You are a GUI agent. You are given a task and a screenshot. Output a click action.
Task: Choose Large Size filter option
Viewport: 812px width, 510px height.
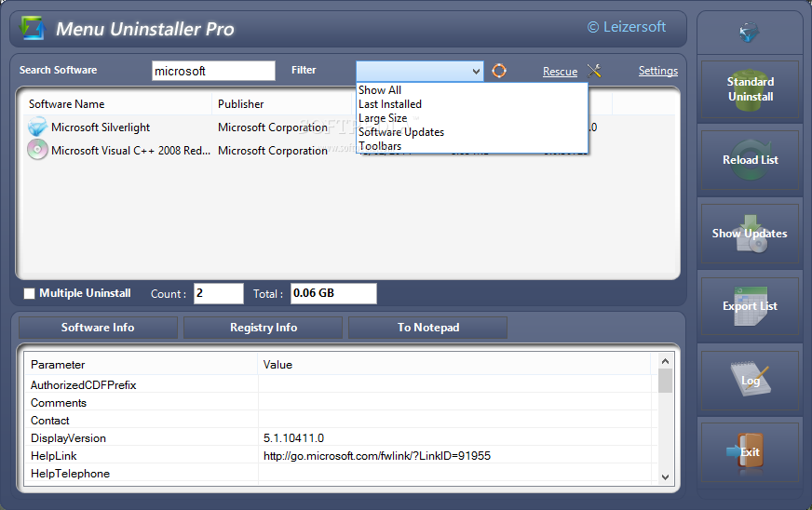coord(472,118)
